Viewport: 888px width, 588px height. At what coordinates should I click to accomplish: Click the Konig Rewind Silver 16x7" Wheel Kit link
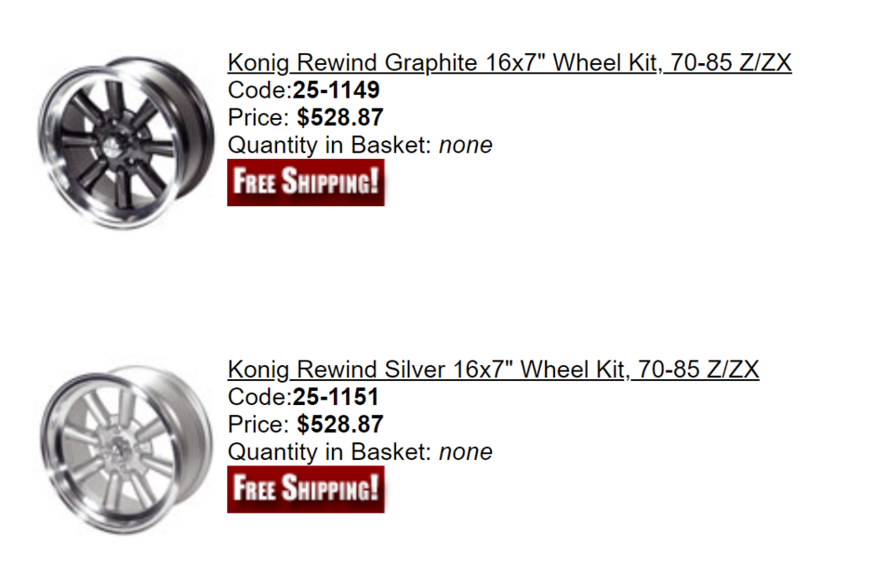(493, 369)
